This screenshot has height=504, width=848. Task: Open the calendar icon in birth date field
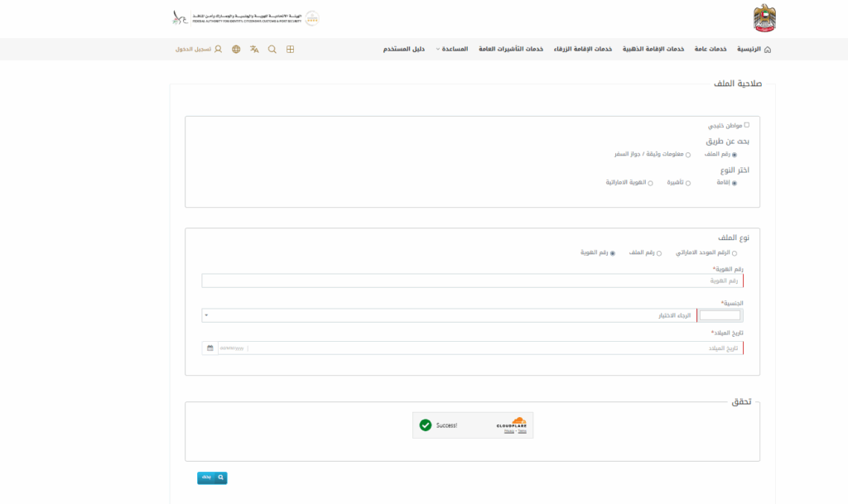click(210, 348)
